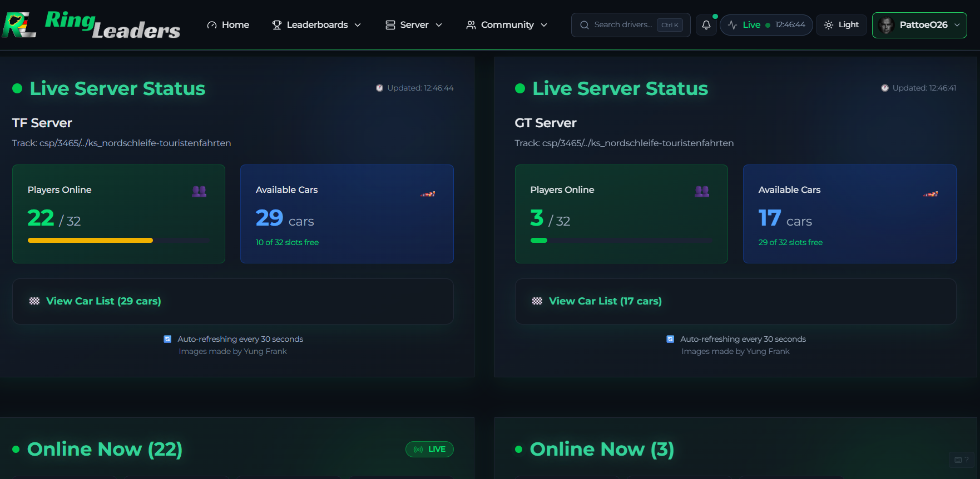This screenshot has height=479, width=980.
Task: Click the 10 of 32 slots free text
Action: click(x=287, y=242)
